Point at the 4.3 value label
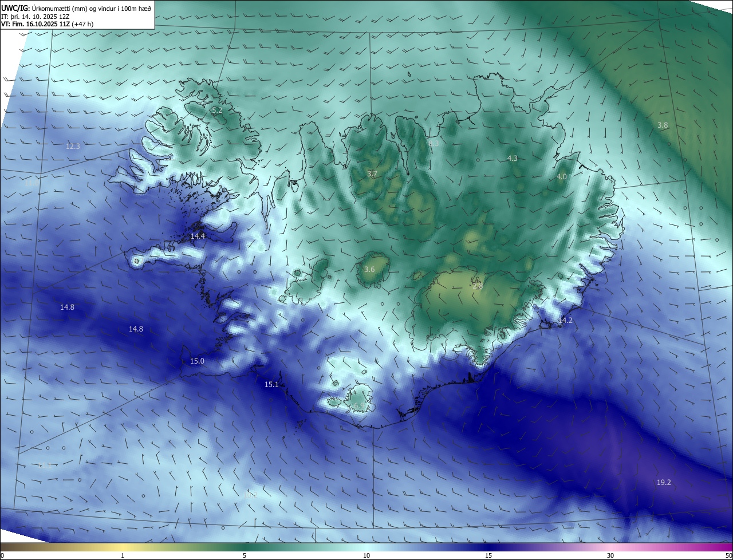 [x=513, y=158]
